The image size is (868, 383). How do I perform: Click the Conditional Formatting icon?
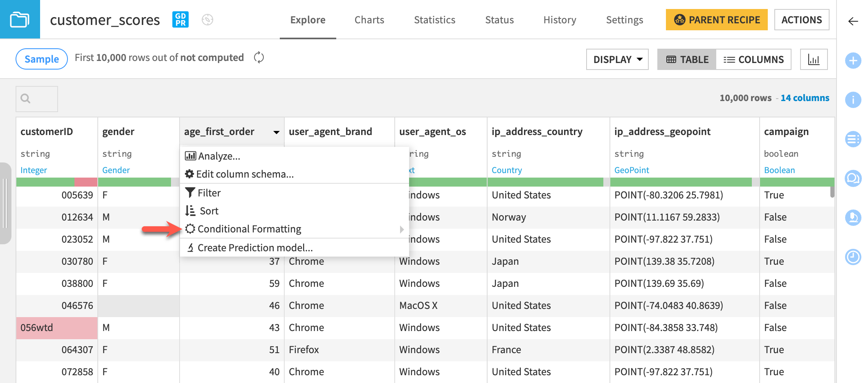point(190,229)
